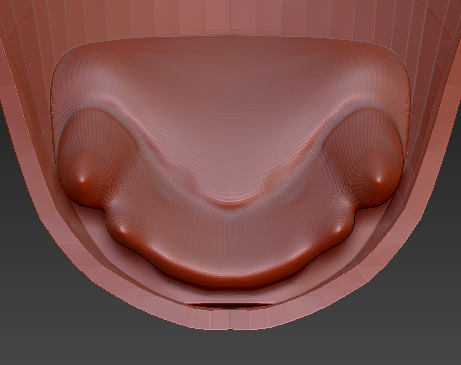Select the small lower-left bump highlight
Image resolution: width=461 pixels, height=365 pixels.
coord(122,229)
